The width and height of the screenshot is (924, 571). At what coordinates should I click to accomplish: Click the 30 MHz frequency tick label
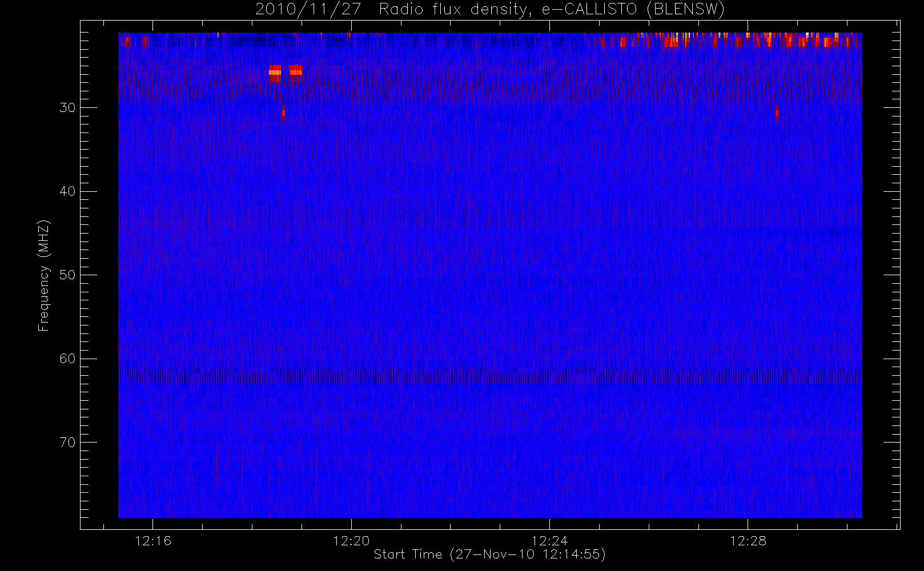coord(67,108)
